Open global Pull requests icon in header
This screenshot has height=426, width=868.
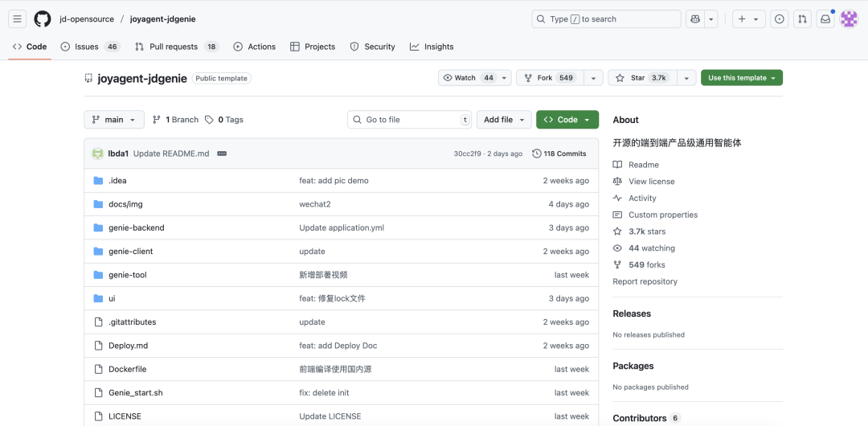[802, 18]
